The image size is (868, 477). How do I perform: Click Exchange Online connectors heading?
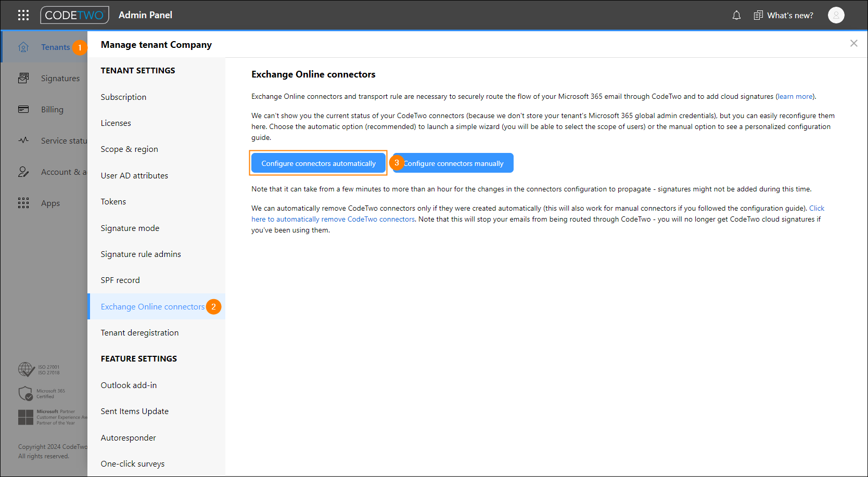click(313, 74)
